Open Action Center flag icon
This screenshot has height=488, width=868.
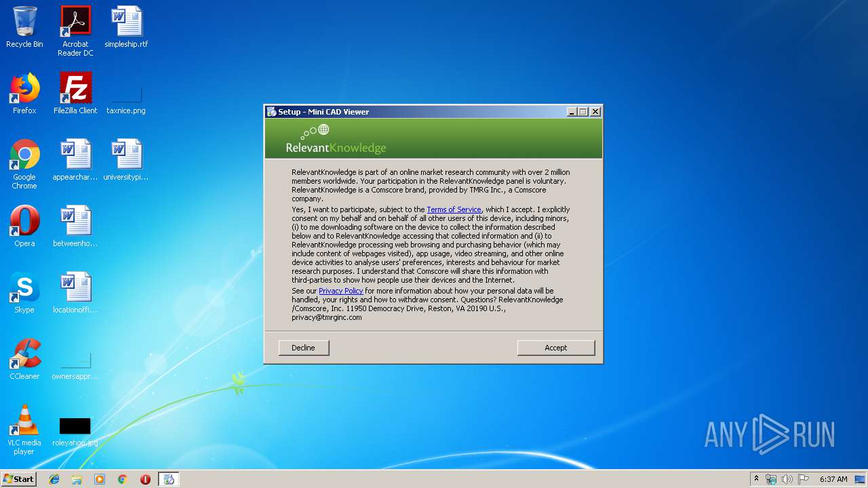pyautogui.click(x=804, y=479)
